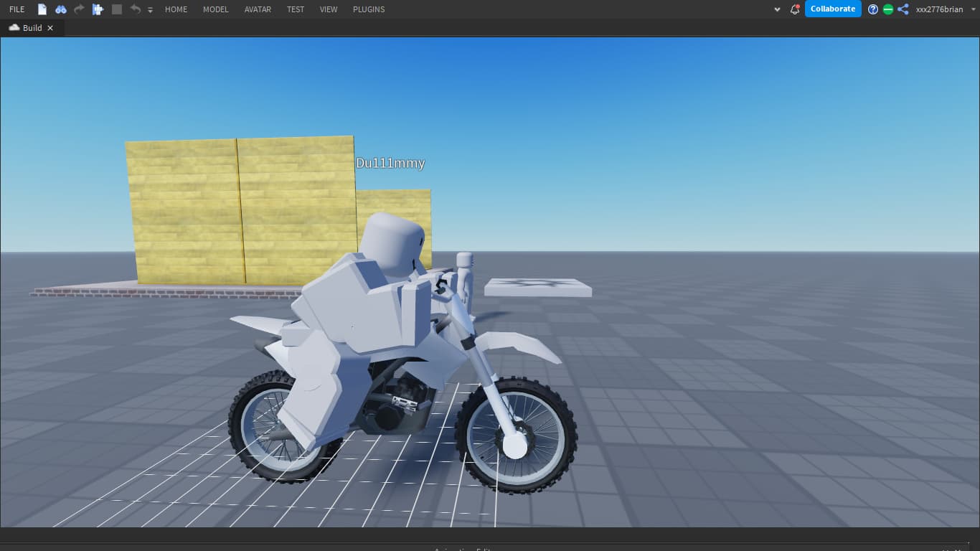Collapse the ribbon using the top-right chevron

click(777, 9)
